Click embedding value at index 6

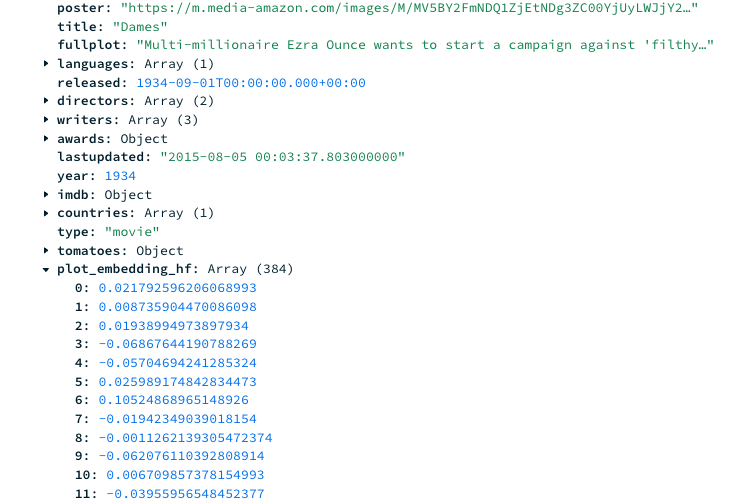[173, 400]
